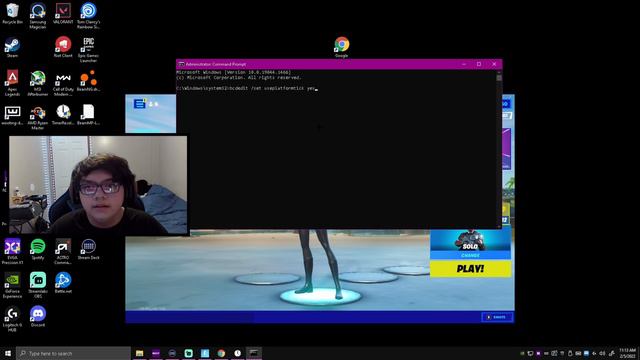
Task: Click the Windows Start button
Action: pos(8,353)
